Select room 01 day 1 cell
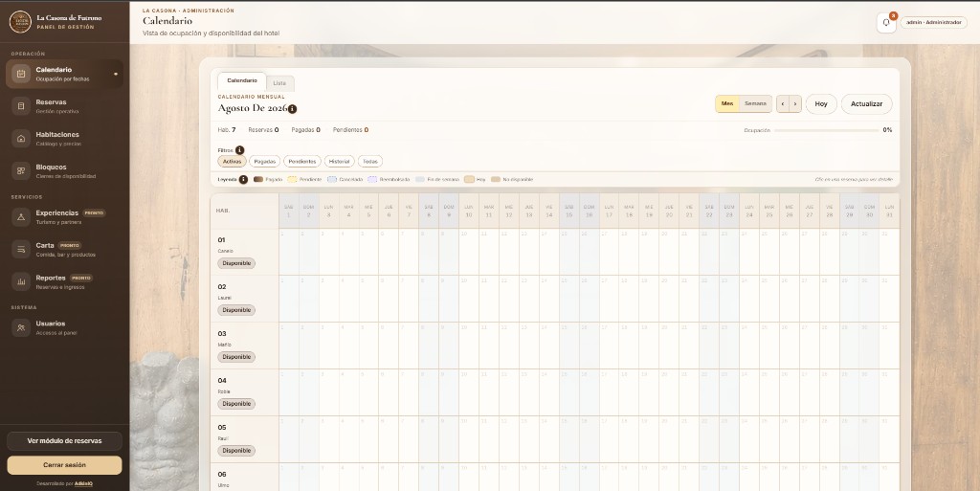 (x=289, y=252)
